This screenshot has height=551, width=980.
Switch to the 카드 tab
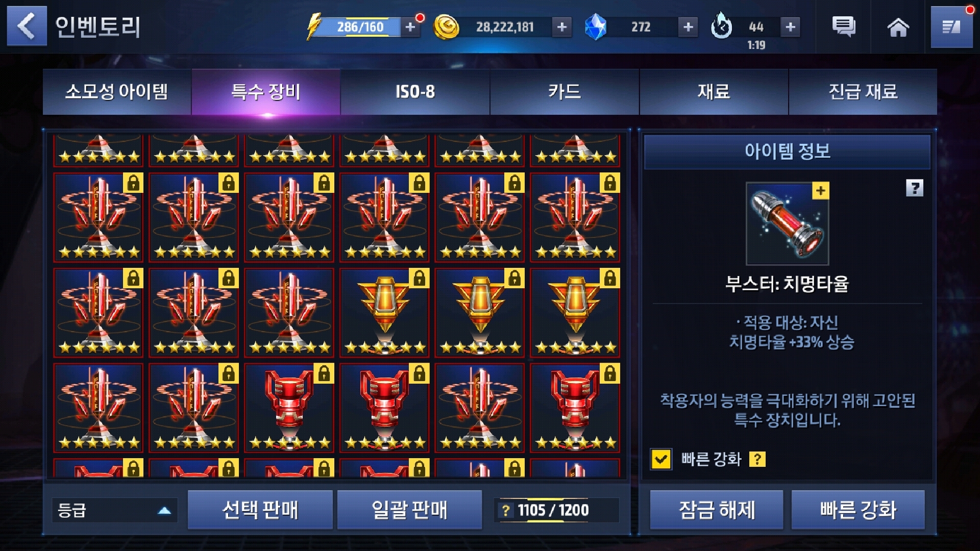pos(564,92)
